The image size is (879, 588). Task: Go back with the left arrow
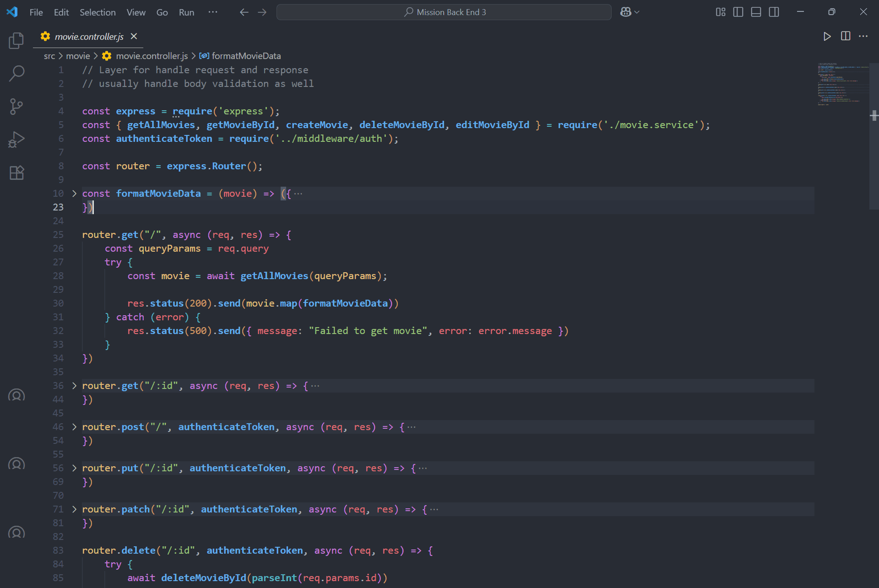tap(244, 12)
